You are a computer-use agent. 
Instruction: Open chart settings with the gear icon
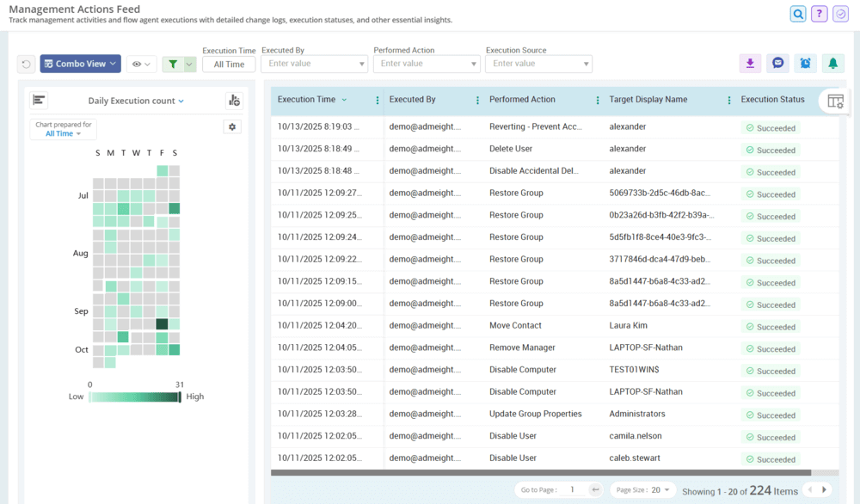pyautogui.click(x=231, y=126)
